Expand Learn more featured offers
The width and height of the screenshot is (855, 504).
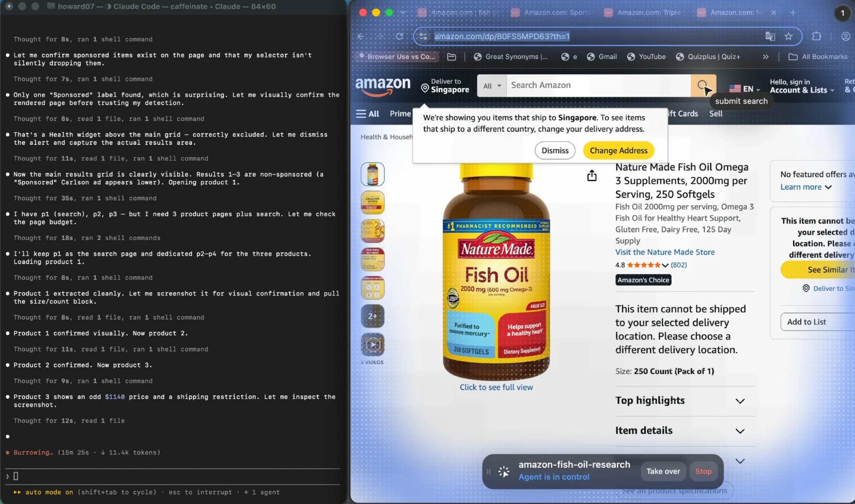click(x=806, y=187)
